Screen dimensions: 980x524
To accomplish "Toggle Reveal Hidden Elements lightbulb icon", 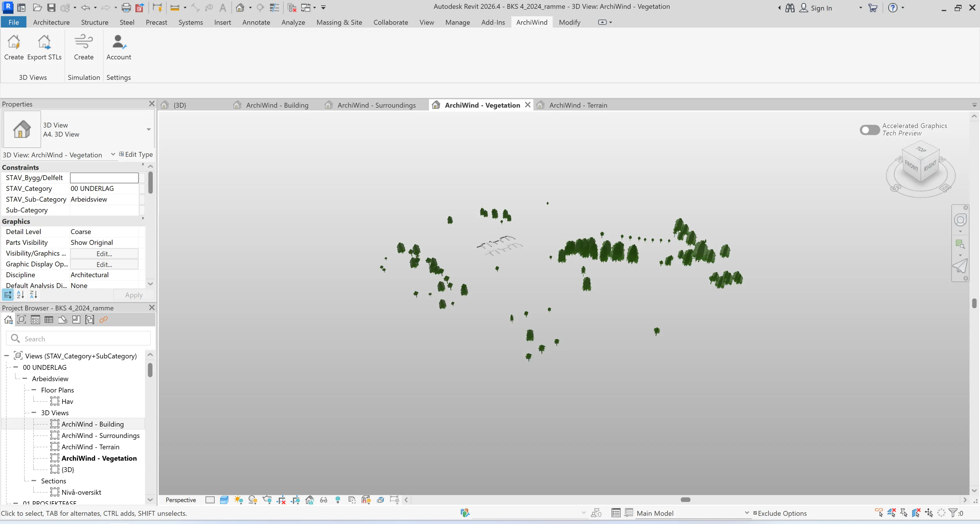I will pos(338,500).
